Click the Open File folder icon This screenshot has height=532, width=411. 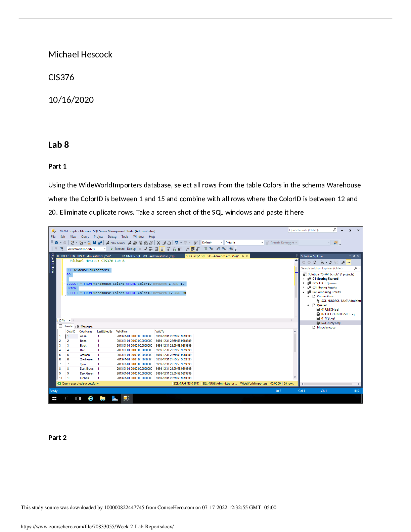89,243
